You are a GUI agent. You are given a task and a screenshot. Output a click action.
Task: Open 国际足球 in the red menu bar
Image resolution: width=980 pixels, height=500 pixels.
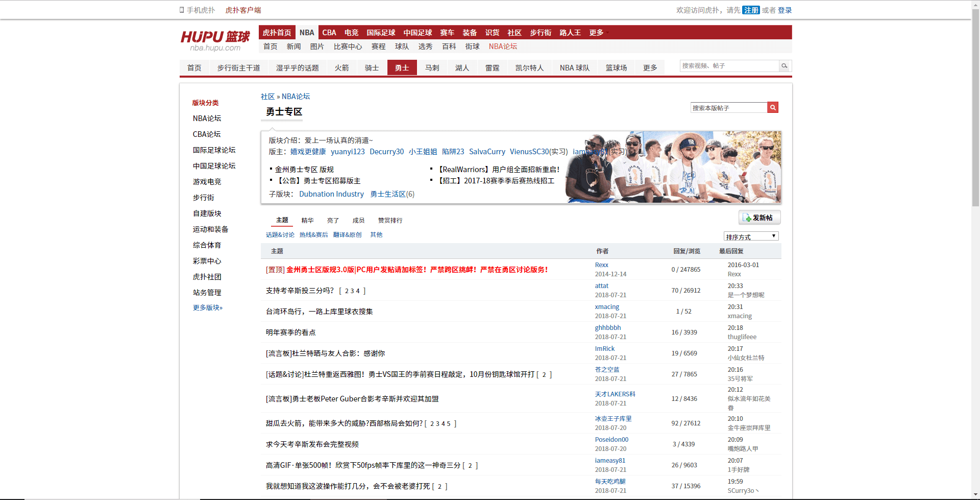(381, 33)
